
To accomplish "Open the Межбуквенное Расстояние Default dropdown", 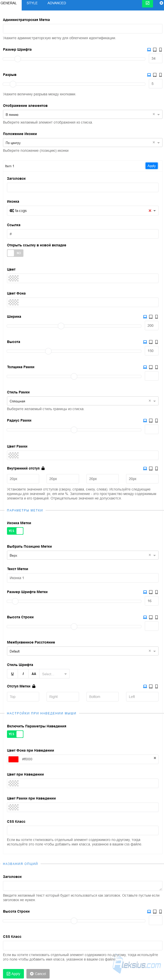I will click(82, 651).
